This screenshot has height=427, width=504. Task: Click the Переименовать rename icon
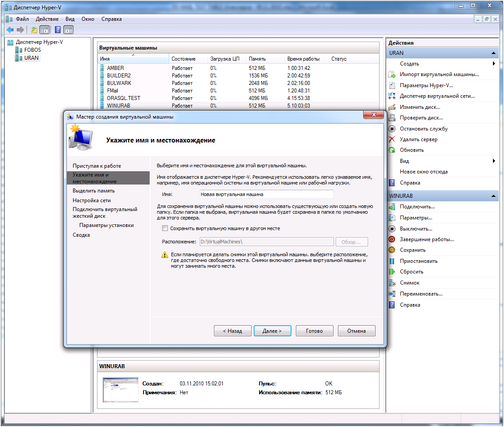(392, 294)
